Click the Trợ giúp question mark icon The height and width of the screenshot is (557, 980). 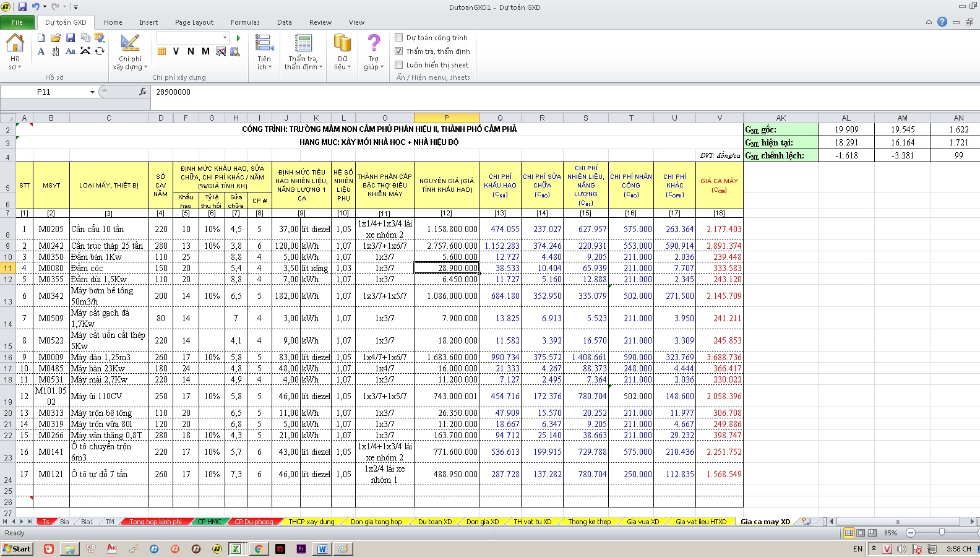click(x=374, y=52)
